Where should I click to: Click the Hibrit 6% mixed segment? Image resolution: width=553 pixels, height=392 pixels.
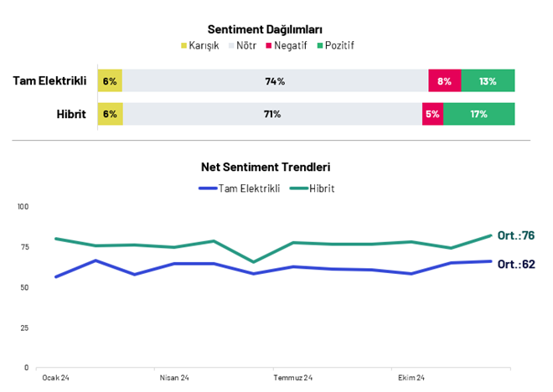click(110, 114)
